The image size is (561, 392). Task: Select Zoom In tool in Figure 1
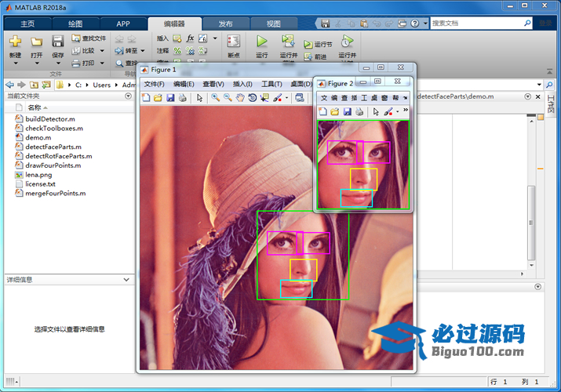216,98
